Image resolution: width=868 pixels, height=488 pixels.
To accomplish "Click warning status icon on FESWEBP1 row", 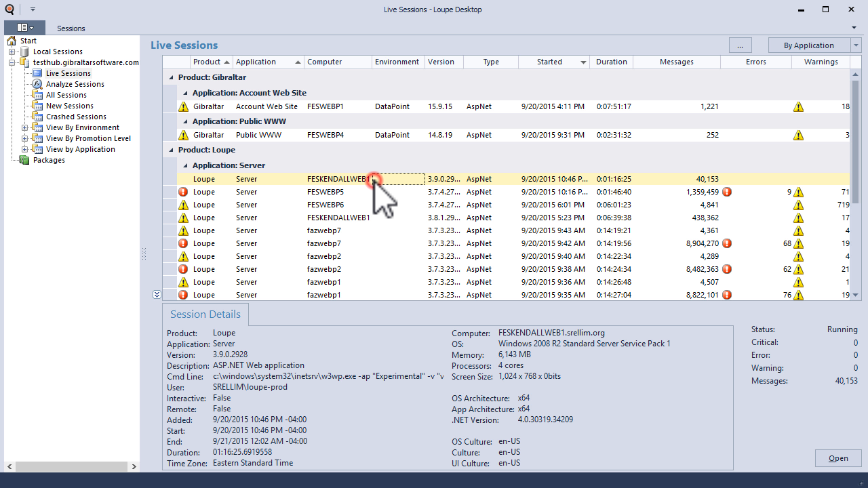I will point(183,106).
